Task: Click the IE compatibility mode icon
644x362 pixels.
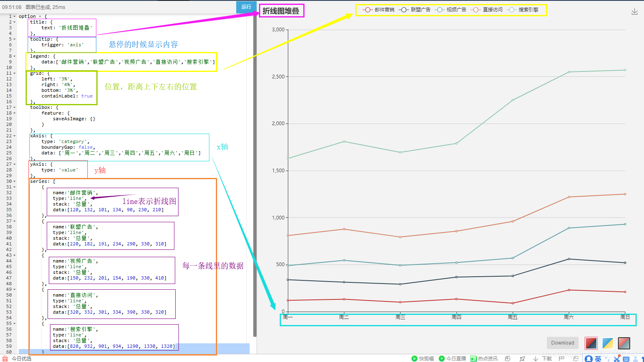Action: pos(576,358)
